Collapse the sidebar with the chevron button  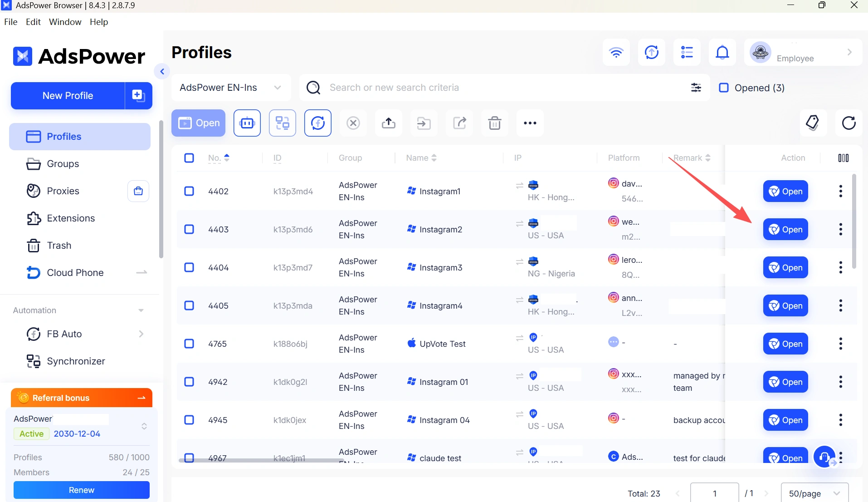click(162, 71)
